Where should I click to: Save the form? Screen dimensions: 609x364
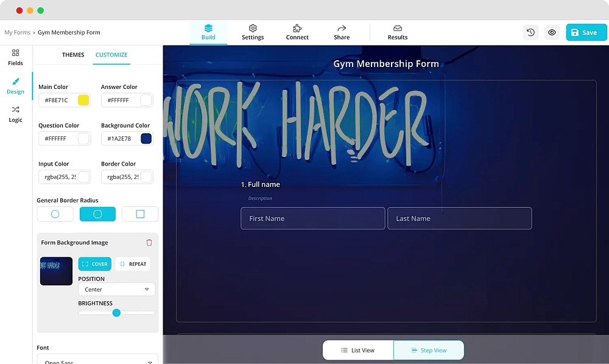(x=586, y=32)
